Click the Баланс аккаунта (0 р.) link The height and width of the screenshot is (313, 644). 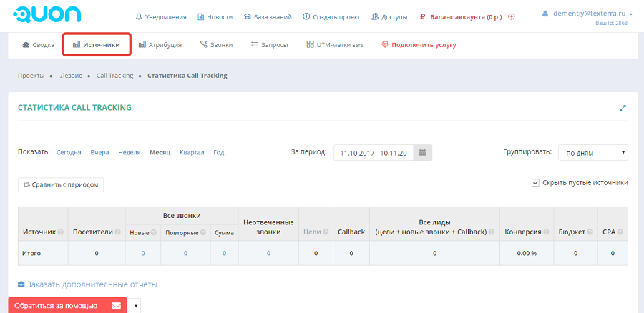[x=466, y=17]
